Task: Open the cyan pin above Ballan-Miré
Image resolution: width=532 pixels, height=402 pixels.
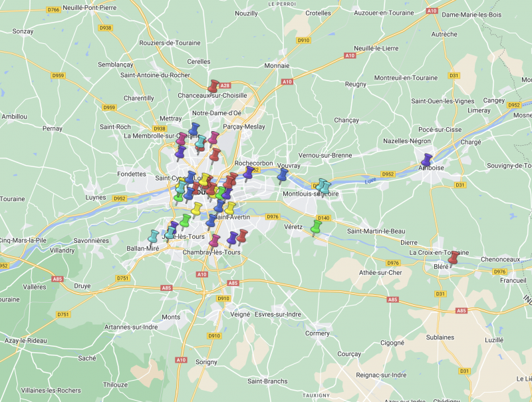Action: tap(154, 236)
